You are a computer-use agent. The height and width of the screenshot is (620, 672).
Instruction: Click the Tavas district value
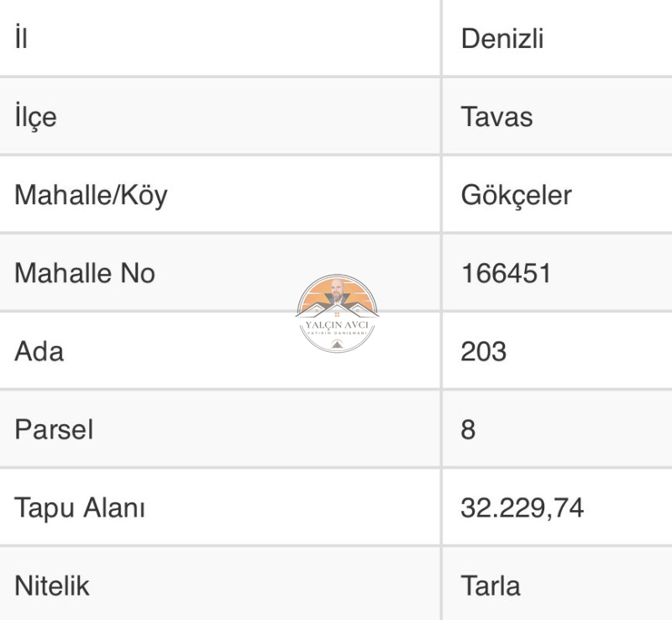496,117
